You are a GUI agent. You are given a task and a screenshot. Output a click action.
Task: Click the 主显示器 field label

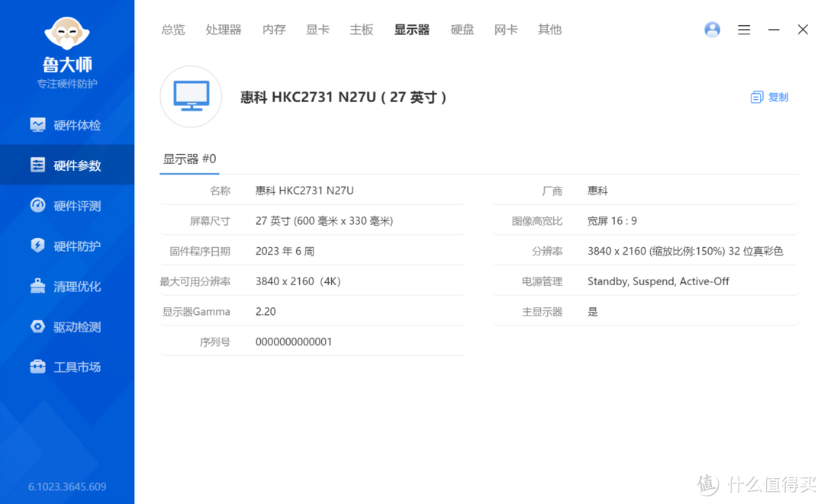pos(542,311)
